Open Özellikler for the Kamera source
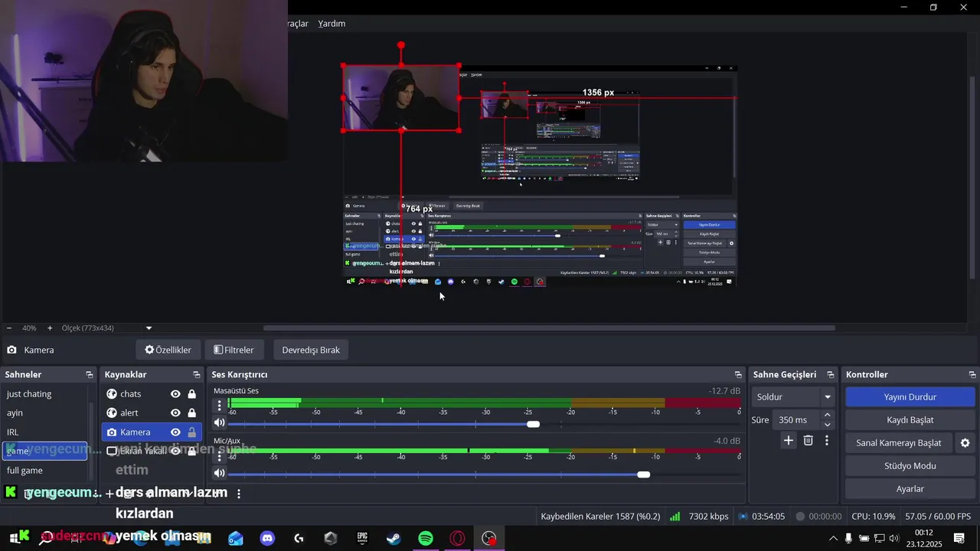This screenshot has width=980, height=551. (x=168, y=350)
